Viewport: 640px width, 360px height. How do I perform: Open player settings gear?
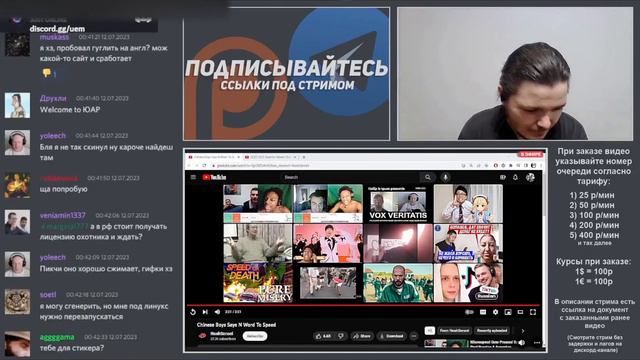coord(495,312)
